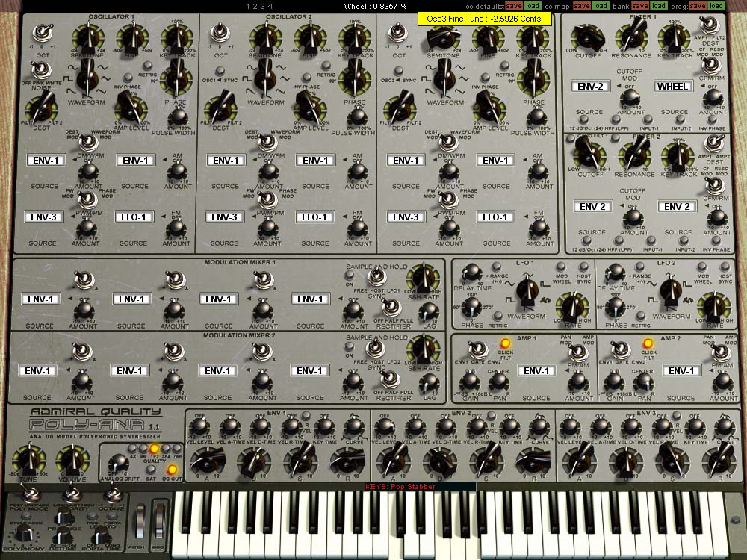
Task: Toggle Oscillator 1 RETRIG button
Action: tap(148, 66)
